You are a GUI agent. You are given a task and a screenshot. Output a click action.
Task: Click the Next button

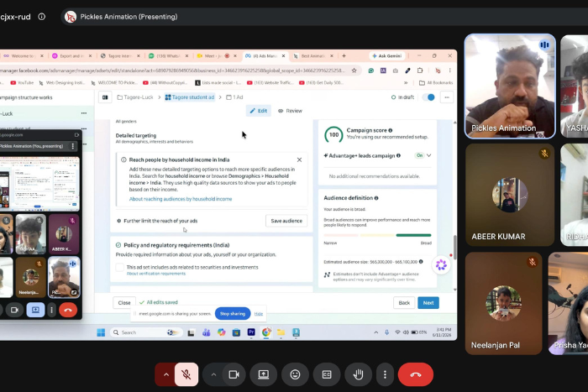pos(428,303)
